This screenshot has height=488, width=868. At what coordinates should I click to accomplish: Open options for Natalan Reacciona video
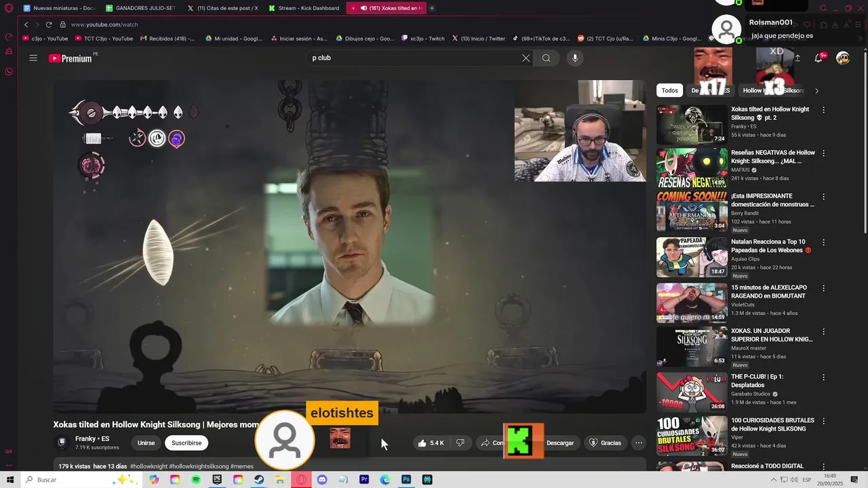824,242
